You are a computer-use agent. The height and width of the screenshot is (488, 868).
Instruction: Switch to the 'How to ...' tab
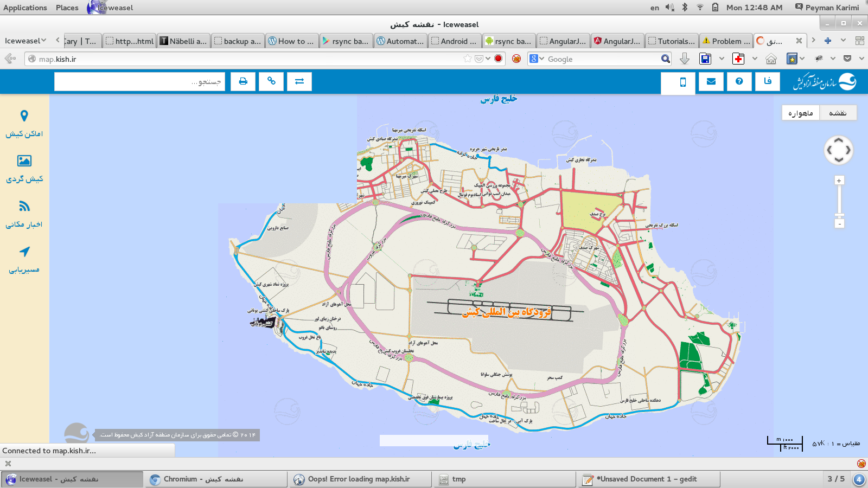coord(292,41)
